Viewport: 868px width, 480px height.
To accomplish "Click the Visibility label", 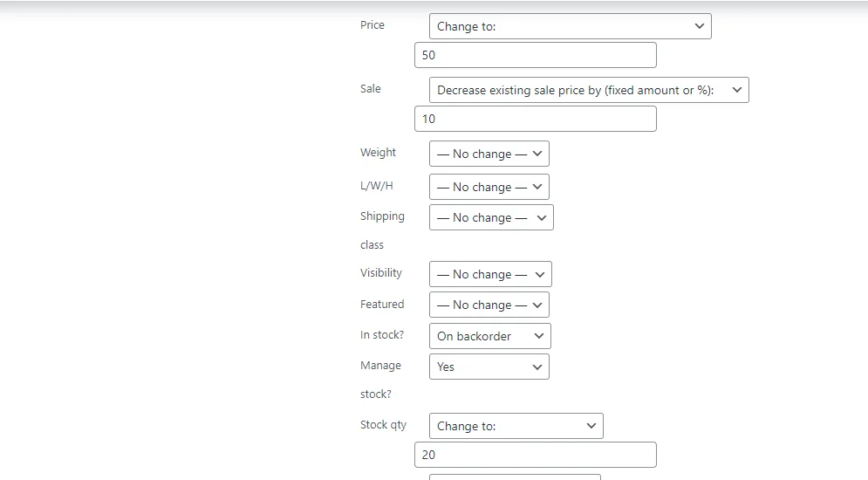I will tap(381, 272).
